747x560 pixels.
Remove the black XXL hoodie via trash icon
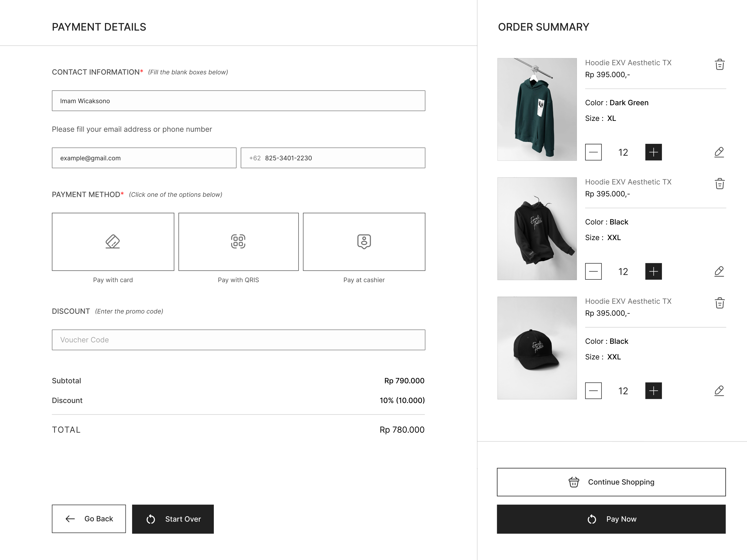point(720,183)
